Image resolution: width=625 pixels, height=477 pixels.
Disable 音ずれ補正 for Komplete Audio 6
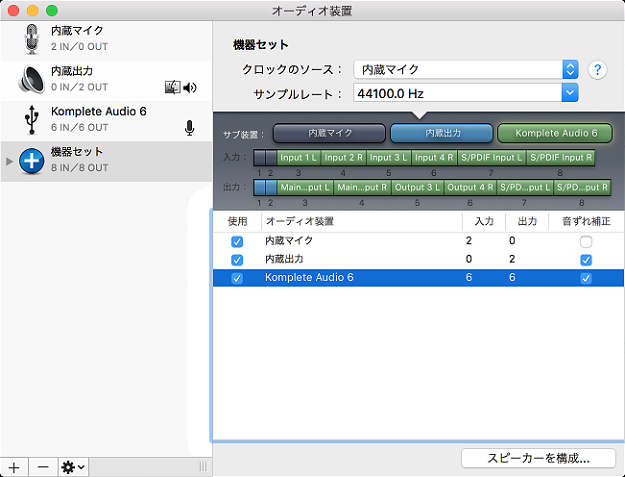tap(586, 278)
